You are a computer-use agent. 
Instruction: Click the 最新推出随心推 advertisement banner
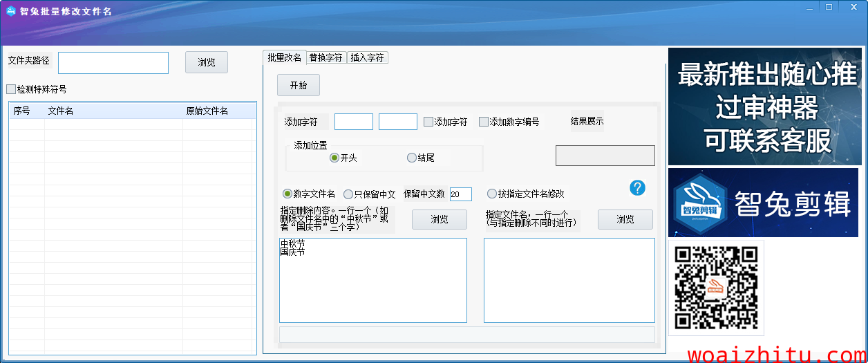(765, 106)
